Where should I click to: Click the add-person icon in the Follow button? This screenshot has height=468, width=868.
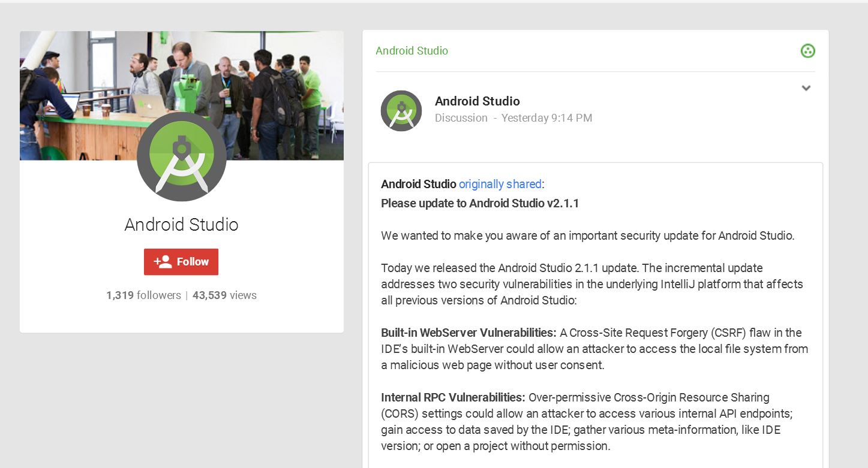[163, 262]
